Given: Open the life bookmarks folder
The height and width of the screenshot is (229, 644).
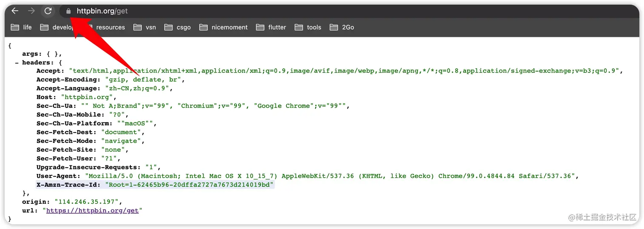Looking at the screenshot, I should click(21, 27).
